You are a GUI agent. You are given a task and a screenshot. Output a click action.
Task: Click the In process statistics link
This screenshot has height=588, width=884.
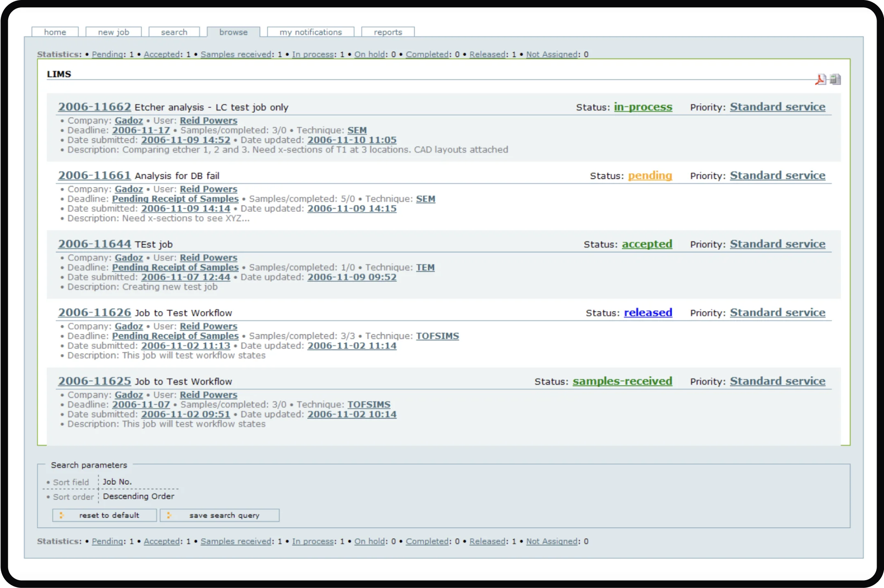[x=313, y=54]
